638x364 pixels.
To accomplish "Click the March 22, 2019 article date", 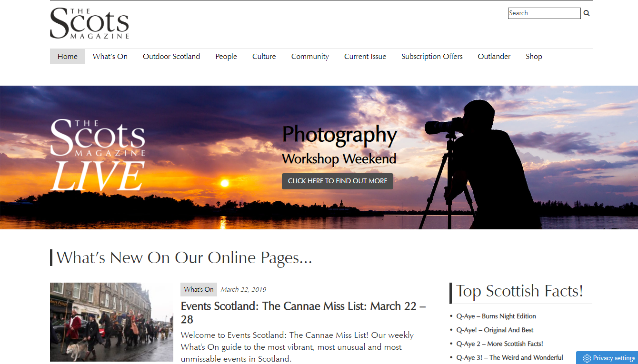I will [x=243, y=289].
